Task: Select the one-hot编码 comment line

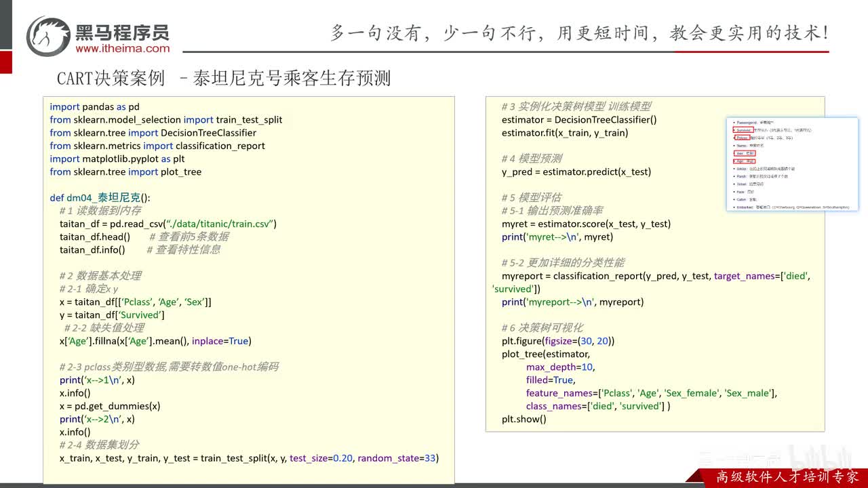Action: (169, 367)
